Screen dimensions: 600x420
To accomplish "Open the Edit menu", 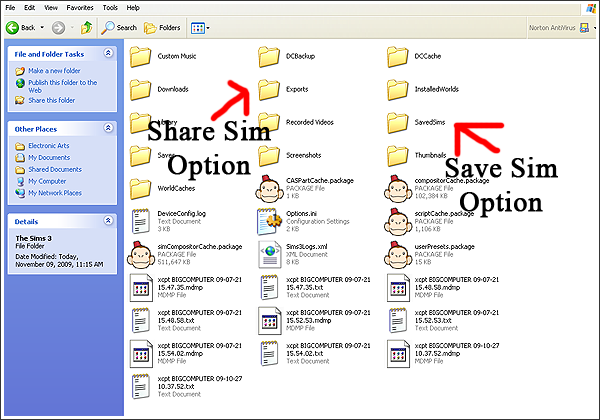I will click(29, 8).
